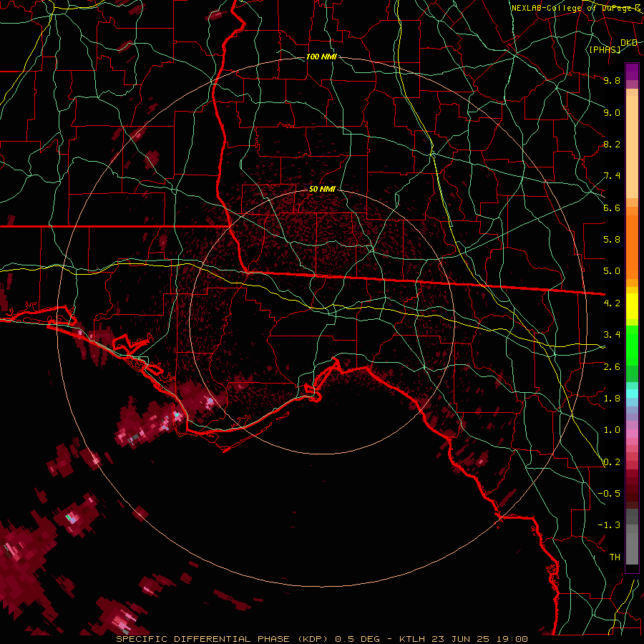Click the "100 NMI" range ring label
The height and width of the screenshot is (644, 644).
321,57
